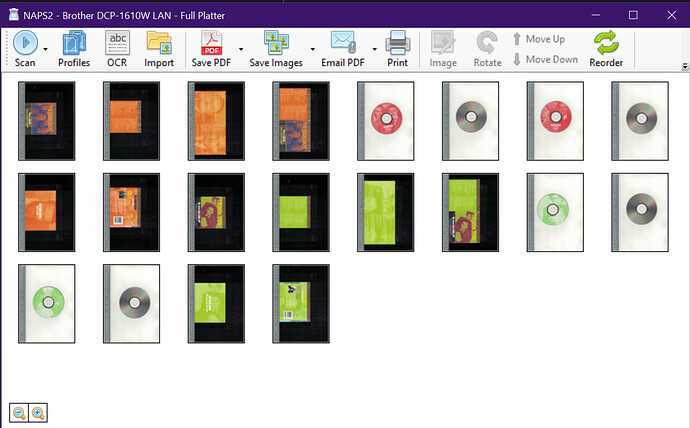Viewport: 690px width, 428px height.
Task: Expand the Email PDF dropdown arrow
Action: tap(374, 49)
